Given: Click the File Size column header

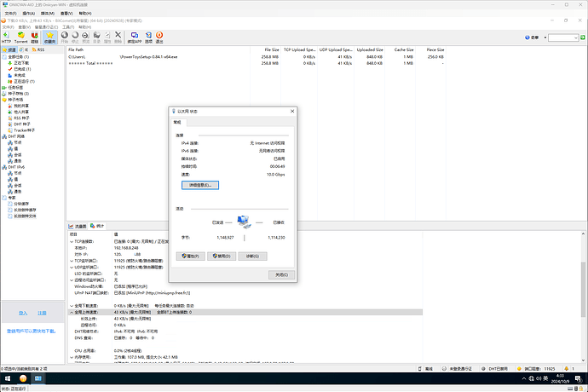Looking at the screenshot, I should 266,49.
